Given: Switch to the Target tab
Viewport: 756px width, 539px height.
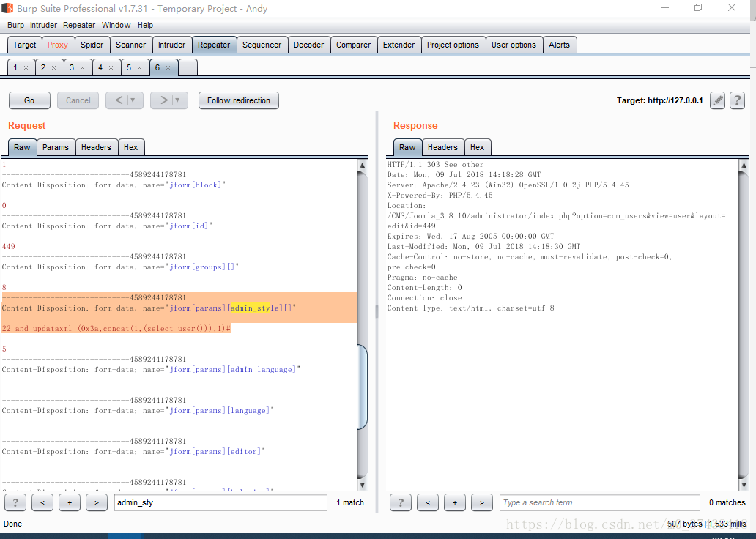Looking at the screenshot, I should click(x=25, y=45).
